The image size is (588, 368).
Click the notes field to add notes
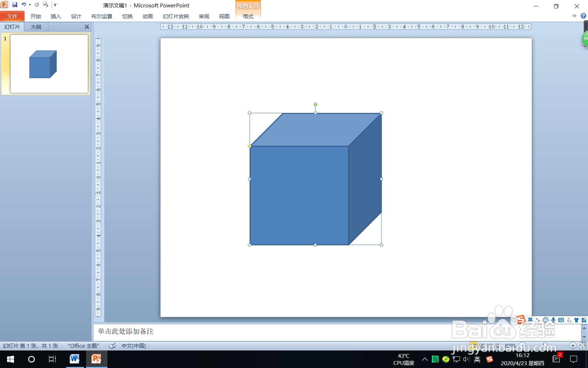pyautogui.click(x=337, y=332)
